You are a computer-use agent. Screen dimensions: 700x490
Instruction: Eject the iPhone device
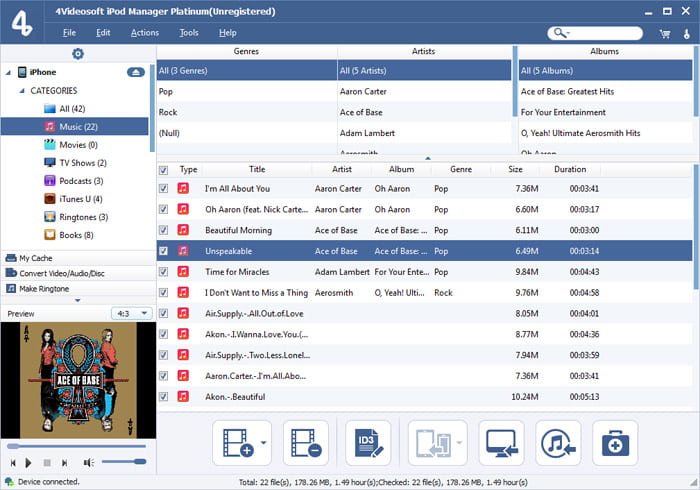(x=136, y=72)
